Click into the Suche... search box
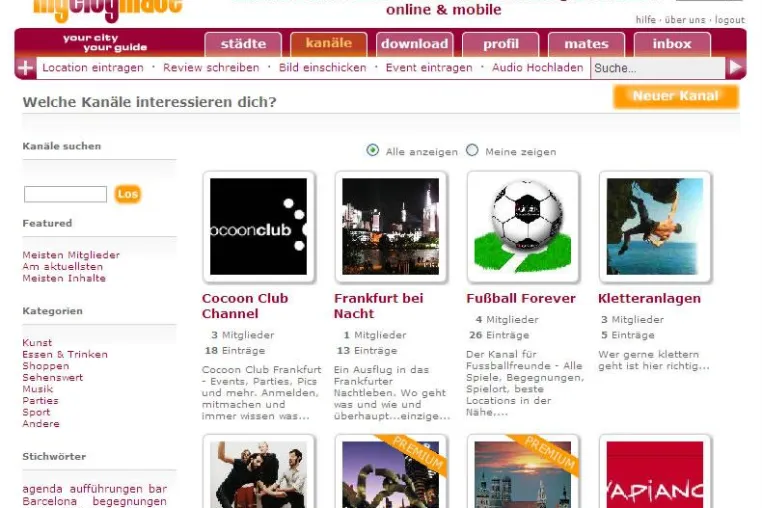This screenshot has width=762, height=508. [658, 68]
